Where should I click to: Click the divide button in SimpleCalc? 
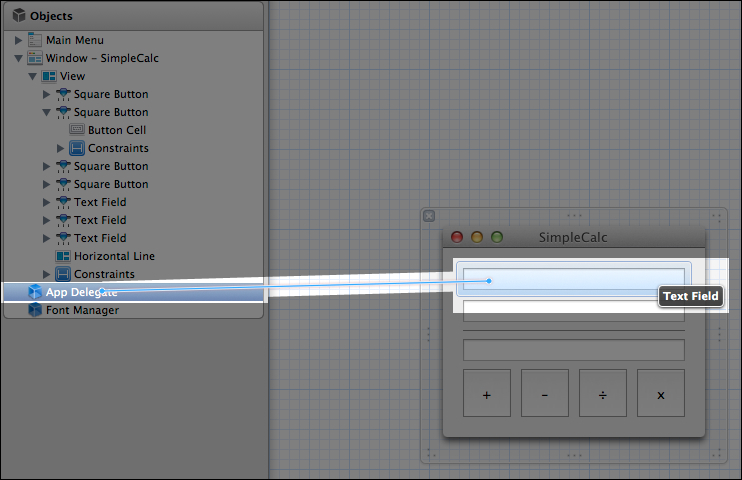pos(603,393)
